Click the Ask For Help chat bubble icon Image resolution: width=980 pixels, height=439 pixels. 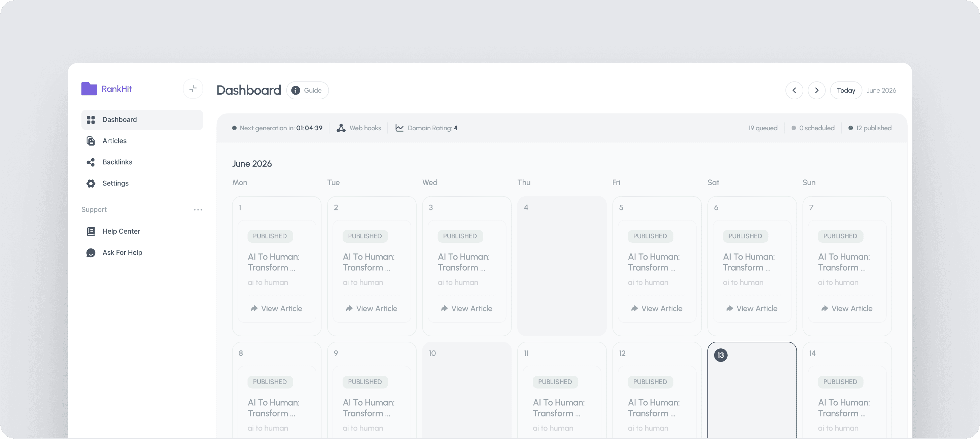tap(91, 252)
